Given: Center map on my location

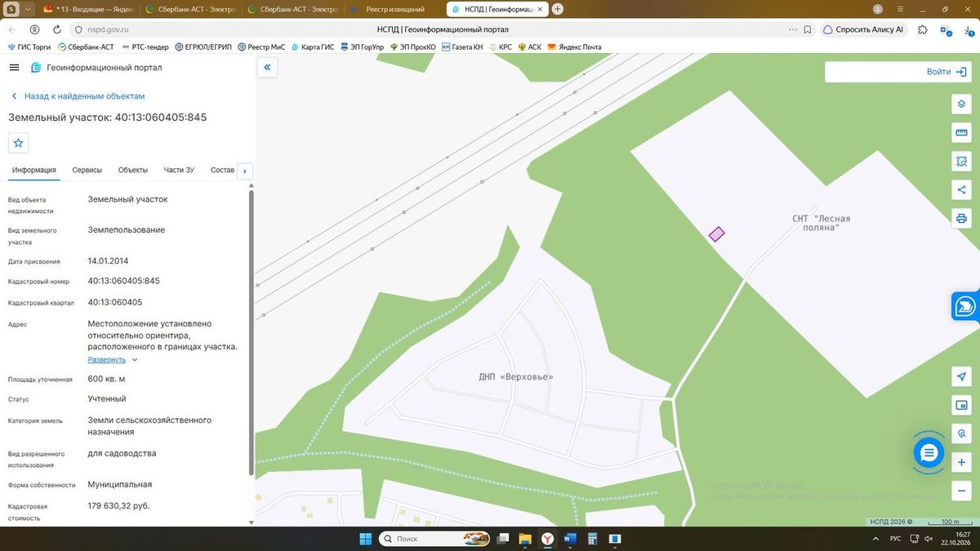Looking at the screenshot, I should pyautogui.click(x=961, y=376).
